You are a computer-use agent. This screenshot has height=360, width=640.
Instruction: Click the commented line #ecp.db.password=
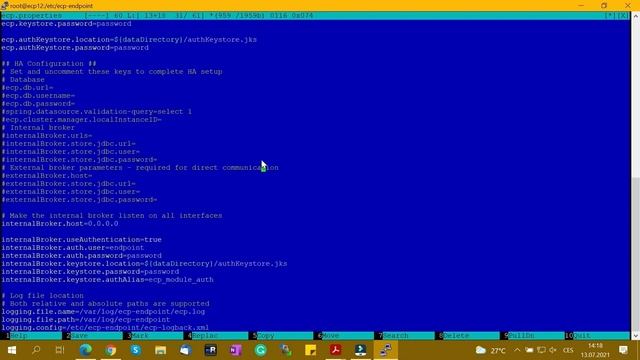point(38,104)
